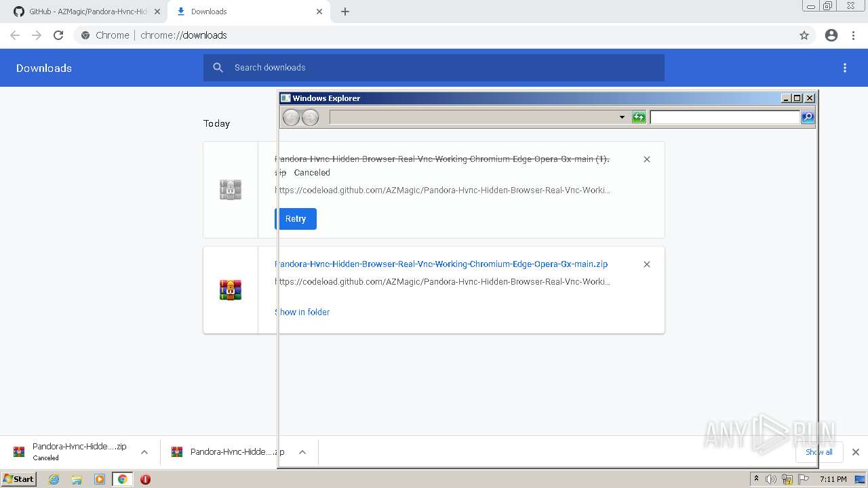Retry the canceled Pandora zip download
Screen dimensions: 868x488
[x=296, y=219]
